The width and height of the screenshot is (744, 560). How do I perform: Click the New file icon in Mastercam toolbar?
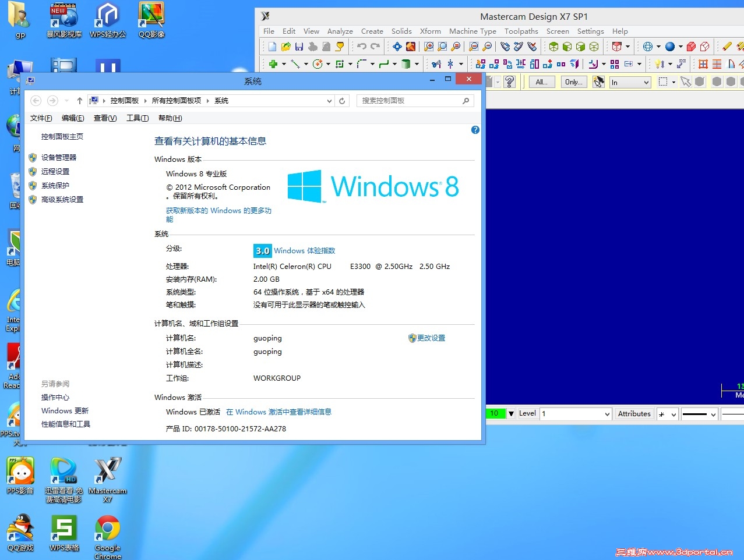[272, 47]
